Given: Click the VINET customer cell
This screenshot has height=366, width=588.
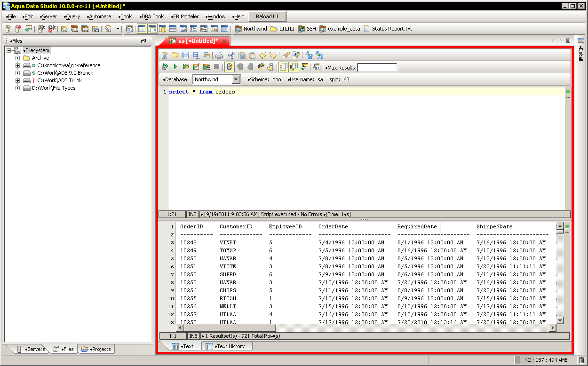Looking at the screenshot, I should pyautogui.click(x=228, y=242).
